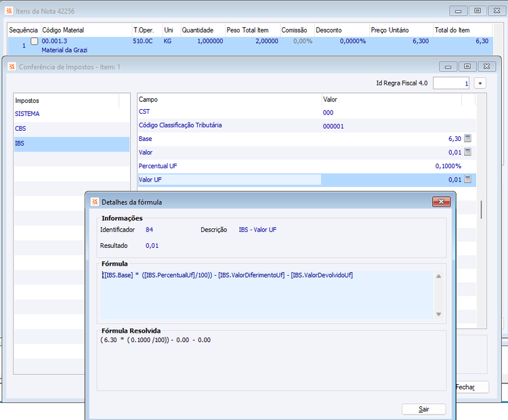This screenshot has width=508, height=420.
Task: Close the Detalhes da fórmula dialog
Action: point(441,202)
